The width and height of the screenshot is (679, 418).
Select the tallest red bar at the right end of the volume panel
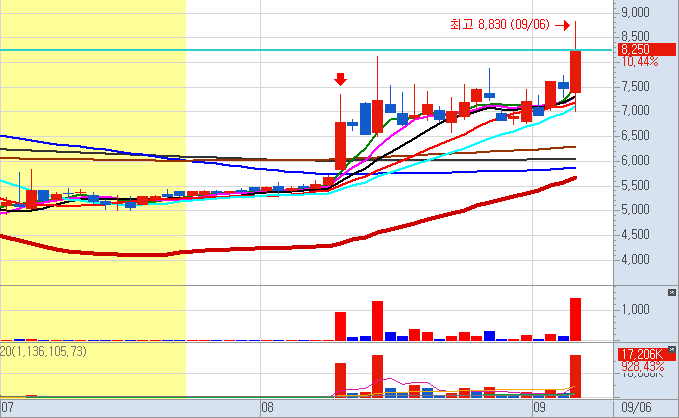pos(576,320)
